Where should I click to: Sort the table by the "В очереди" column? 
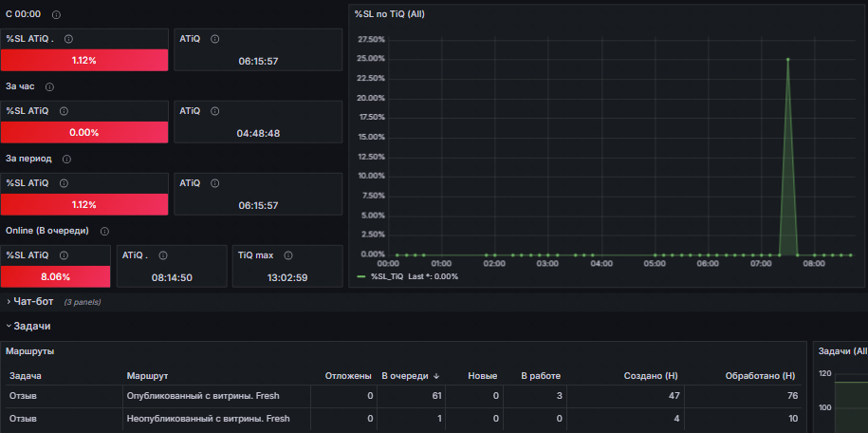click(404, 376)
